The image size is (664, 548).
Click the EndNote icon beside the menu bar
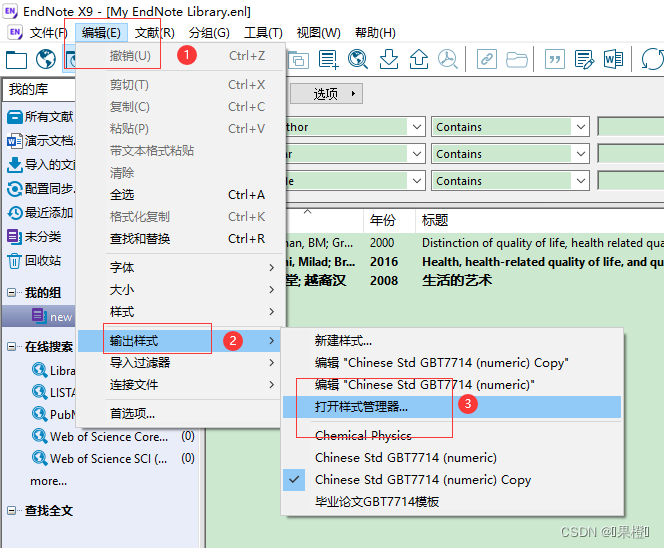(15, 33)
